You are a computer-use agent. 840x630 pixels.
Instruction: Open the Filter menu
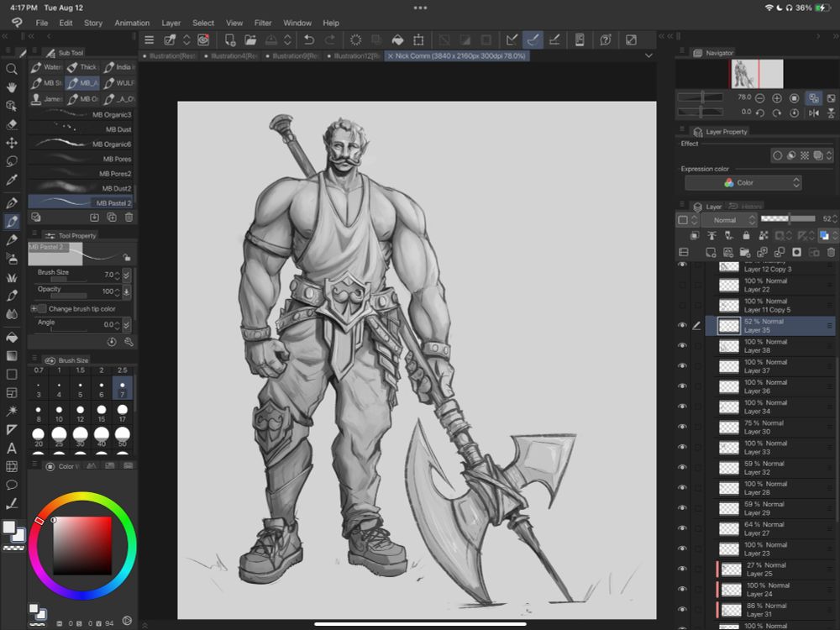tap(263, 23)
